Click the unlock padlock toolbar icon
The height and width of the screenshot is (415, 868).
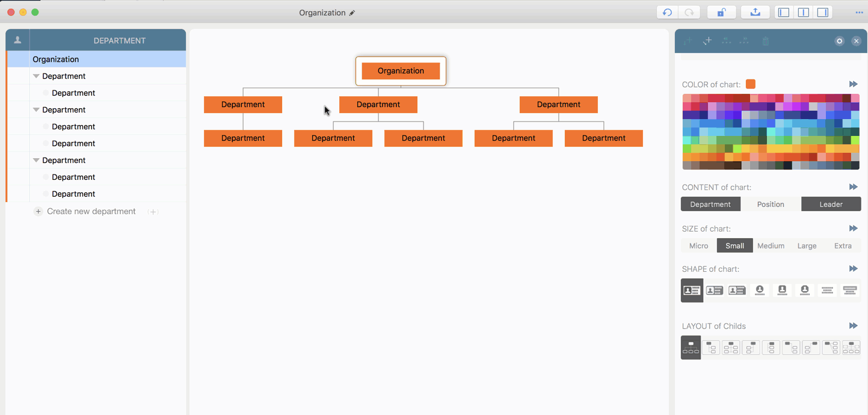coord(721,13)
